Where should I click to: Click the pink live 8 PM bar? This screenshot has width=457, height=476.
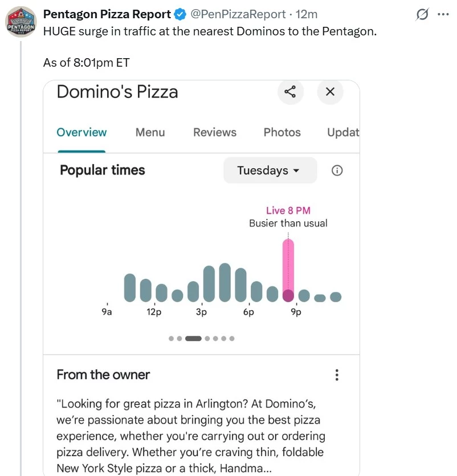point(288,270)
